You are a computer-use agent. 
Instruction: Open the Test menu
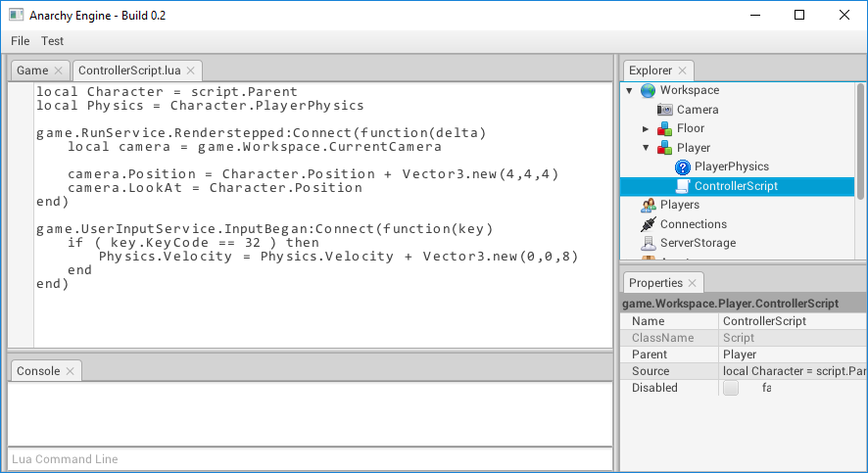coord(52,41)
